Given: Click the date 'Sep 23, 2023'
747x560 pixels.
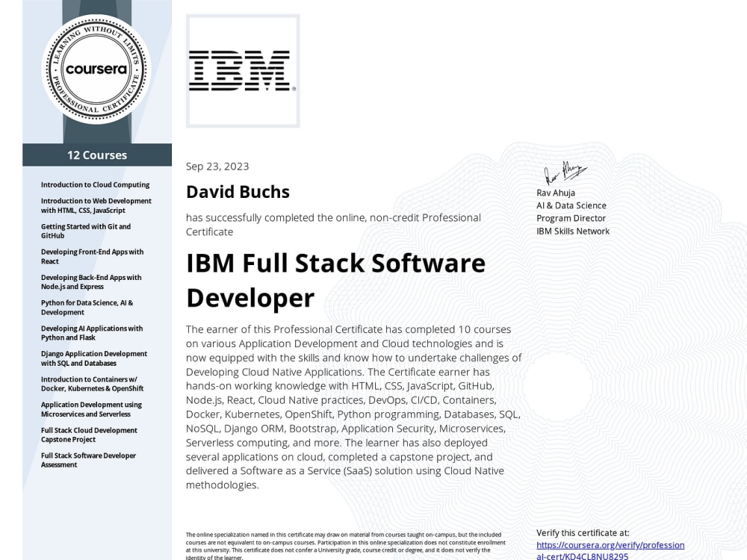Looking at the screenshot, I should 217,167.
